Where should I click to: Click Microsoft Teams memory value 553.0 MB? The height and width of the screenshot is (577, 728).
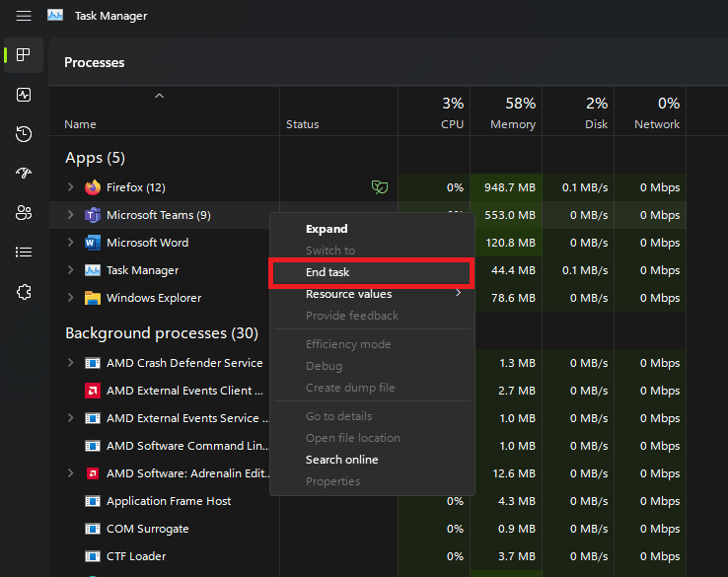click(x=510, y=215)
